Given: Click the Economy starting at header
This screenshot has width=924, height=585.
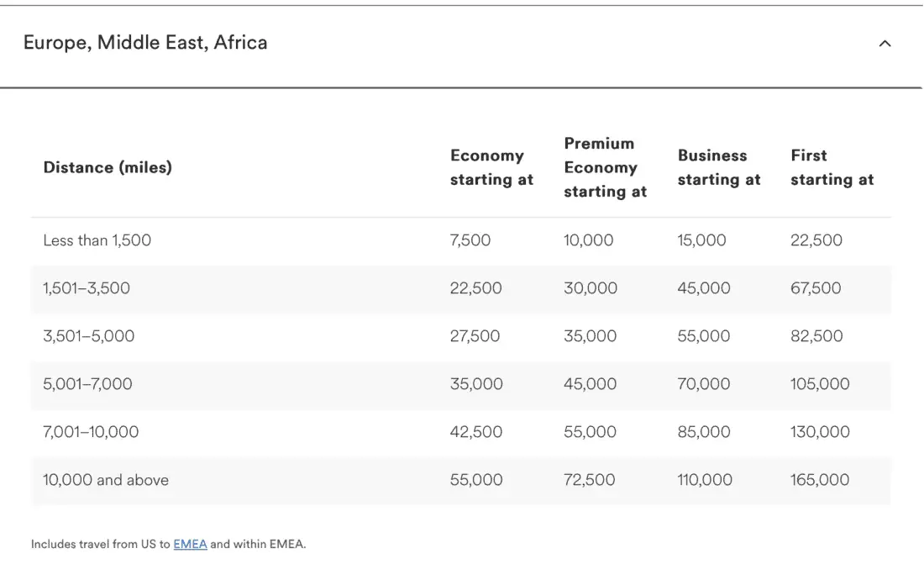Looking at the screenshot, I should pyautogui.click(x=491, y=167).
